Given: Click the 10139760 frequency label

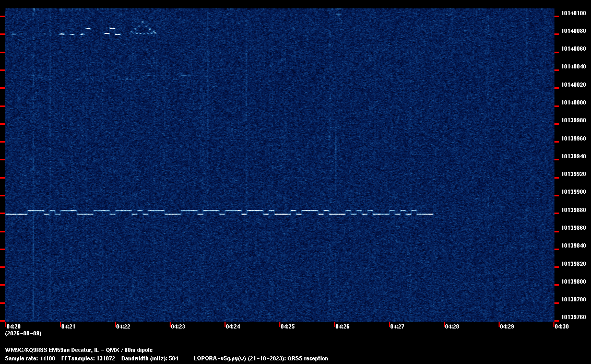Looking at the screenshot, I should point(573,317).
